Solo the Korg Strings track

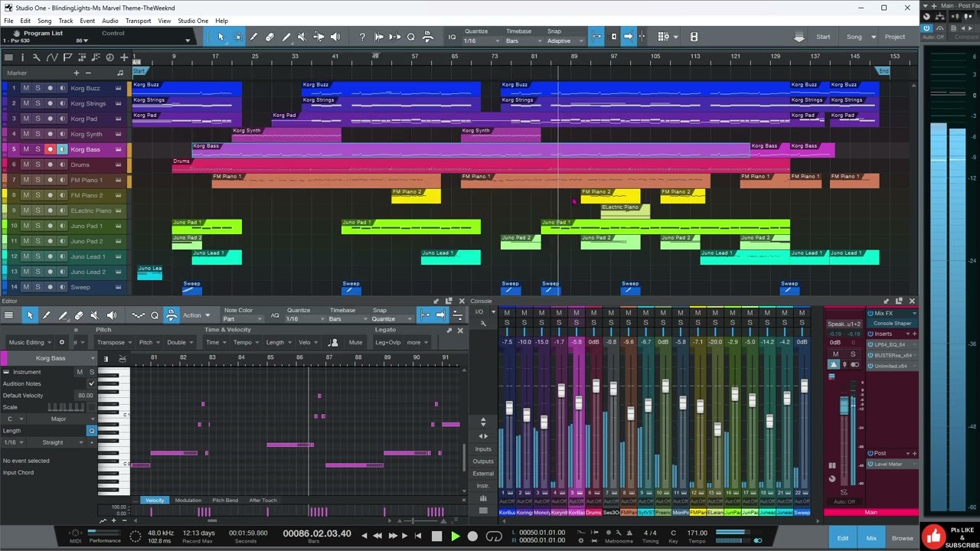pyautogui.click(x=38, y=103)
